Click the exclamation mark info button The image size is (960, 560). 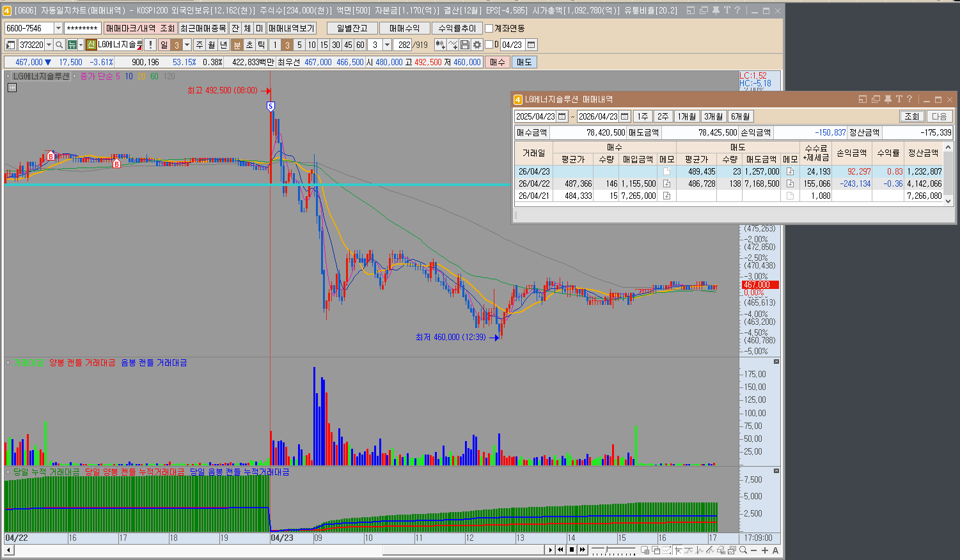[x=150, y=45]
